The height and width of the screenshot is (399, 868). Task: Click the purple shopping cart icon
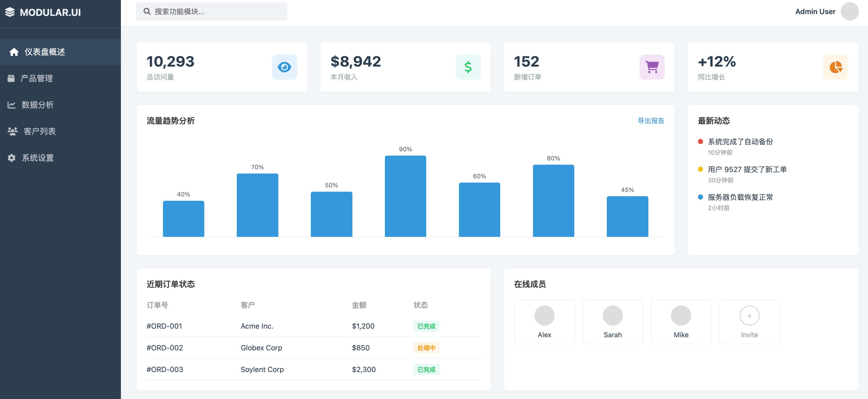[x=652, y=67]
